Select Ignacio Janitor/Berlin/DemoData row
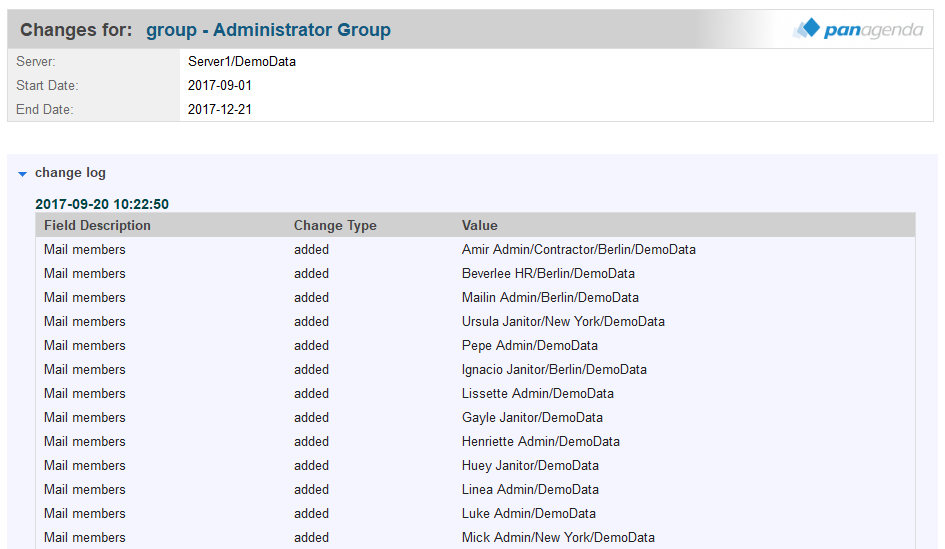 coord(554,370)
